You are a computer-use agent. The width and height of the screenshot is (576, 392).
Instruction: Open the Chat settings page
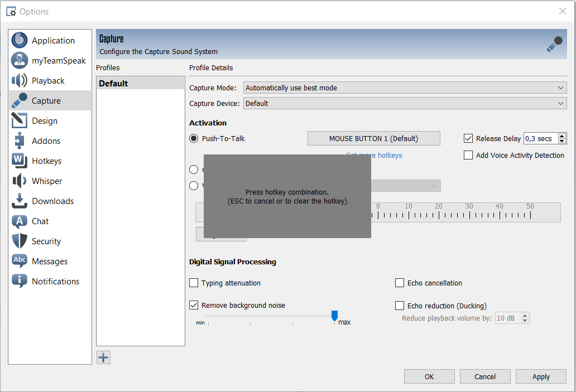click(50, 221)
